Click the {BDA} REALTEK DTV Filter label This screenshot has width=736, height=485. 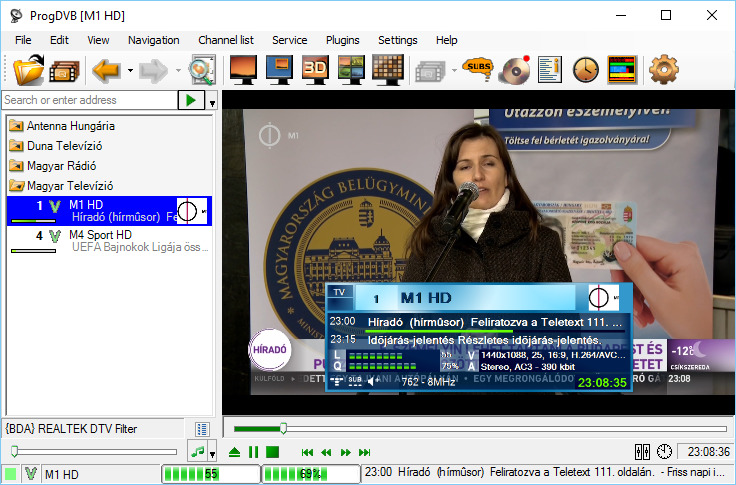pyautogui.click(x=71, y=429)
